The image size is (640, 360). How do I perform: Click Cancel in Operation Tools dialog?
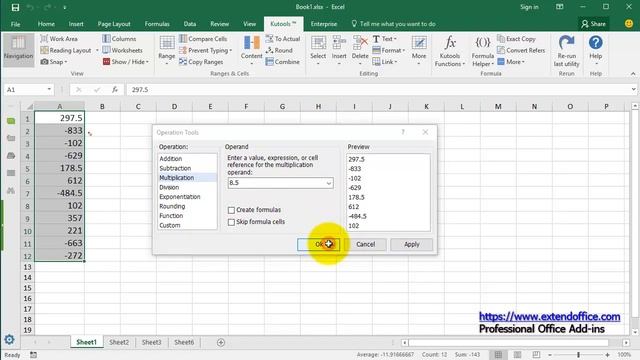[365, 244]
